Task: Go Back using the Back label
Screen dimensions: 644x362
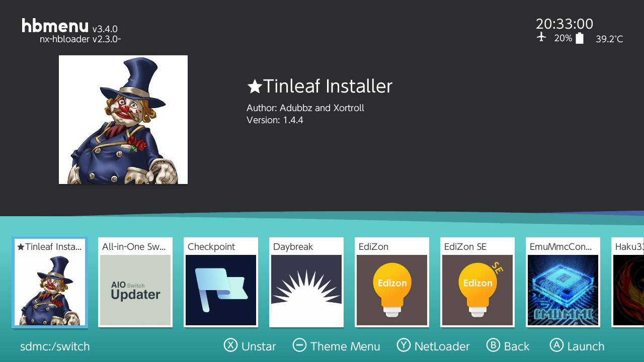Action: (x=517, y=346)
